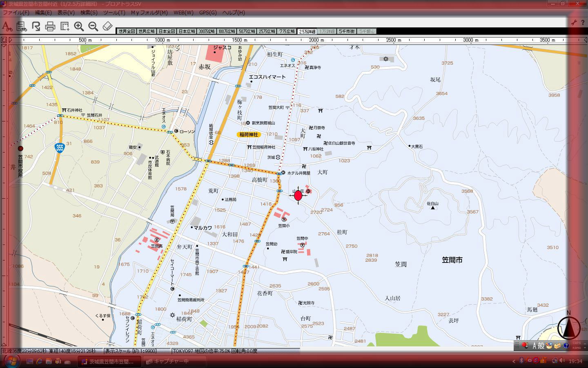Image resolution: width=588 pixels, height=368 pixels.
Task: Switch map scale to 5千市街
Action: [347, 31]
